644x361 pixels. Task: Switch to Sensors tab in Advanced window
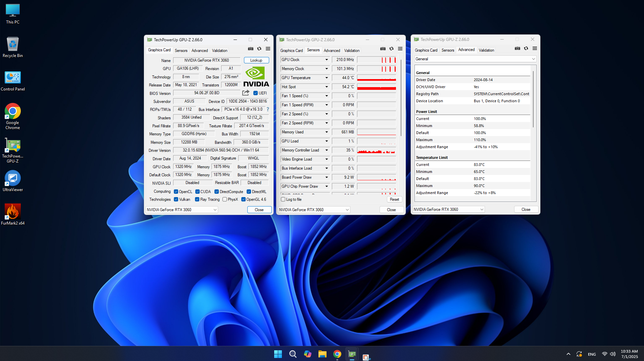pos(448,50)
